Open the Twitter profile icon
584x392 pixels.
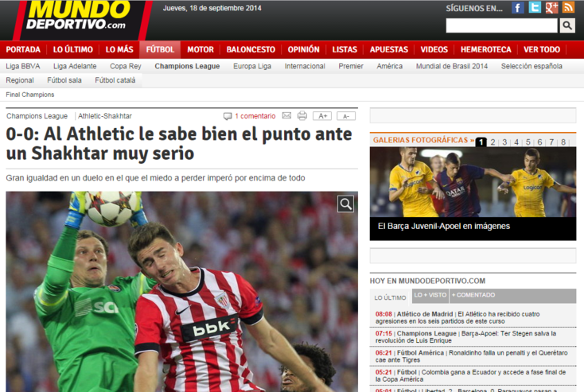pyautogui.click(x=535, y=7)
